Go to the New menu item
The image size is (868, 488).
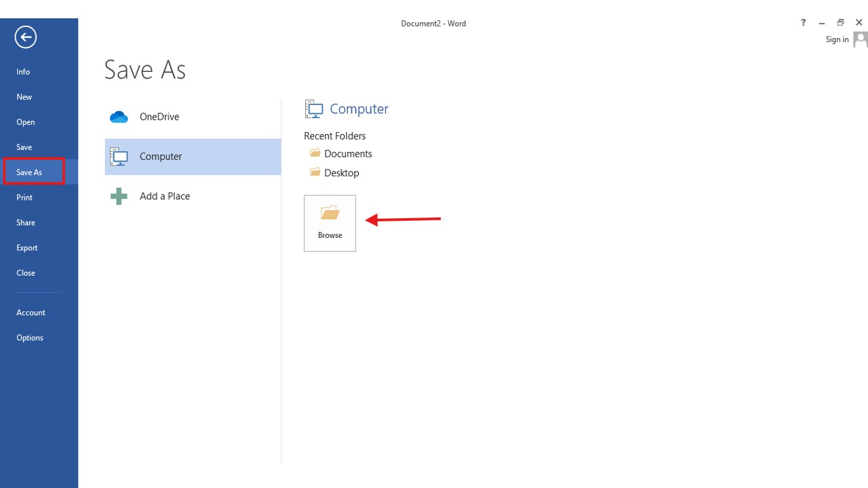[x=24, y=97]
